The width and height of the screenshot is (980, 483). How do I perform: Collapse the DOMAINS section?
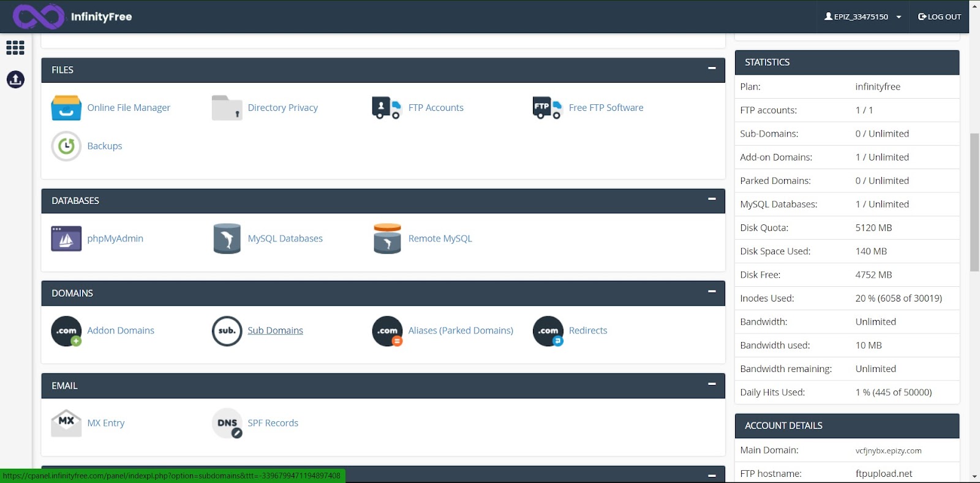coord(712,291)
